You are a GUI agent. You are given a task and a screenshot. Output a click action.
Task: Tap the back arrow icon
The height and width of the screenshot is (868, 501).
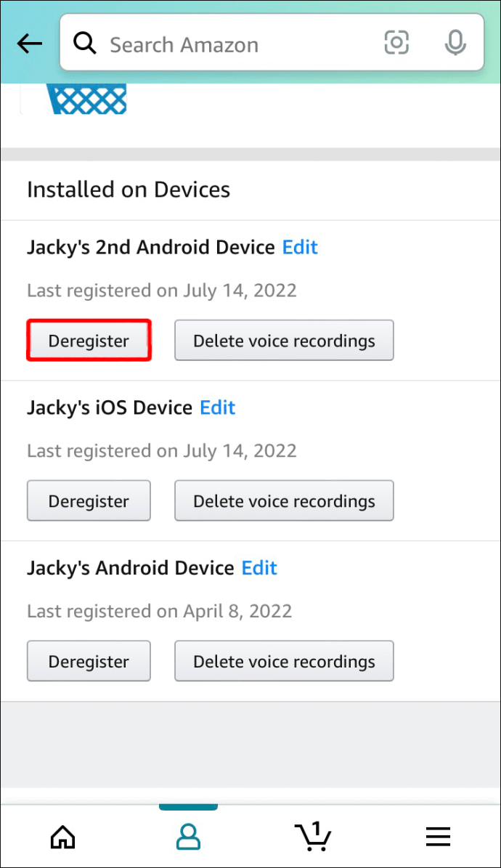30,44
